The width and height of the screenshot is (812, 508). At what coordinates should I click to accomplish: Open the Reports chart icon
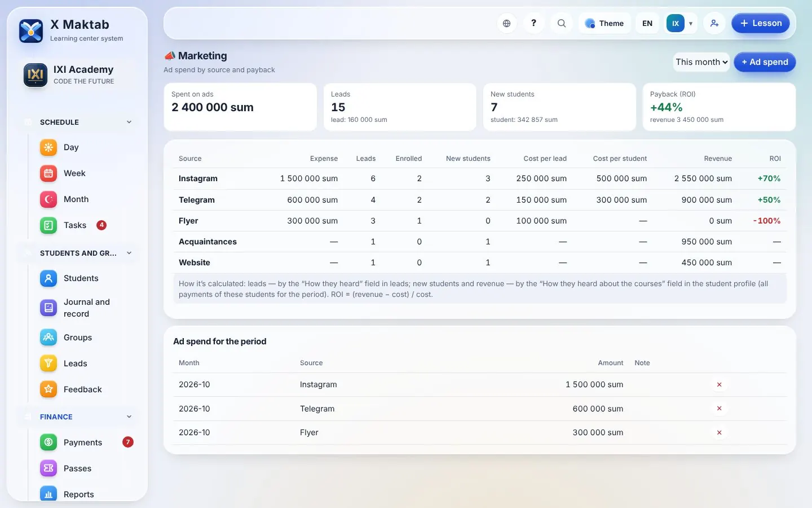[48, 494]
